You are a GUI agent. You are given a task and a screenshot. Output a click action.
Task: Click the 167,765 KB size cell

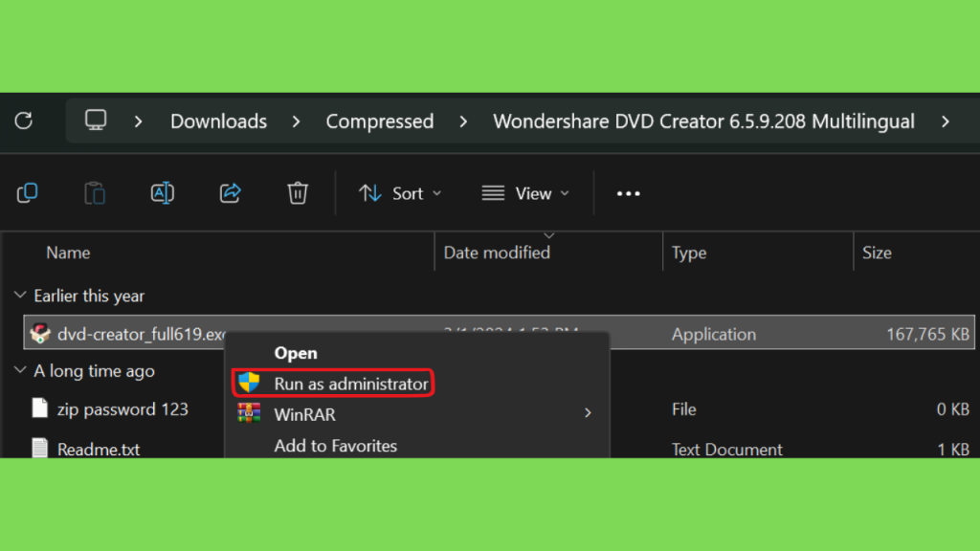(x=927, y=334)
